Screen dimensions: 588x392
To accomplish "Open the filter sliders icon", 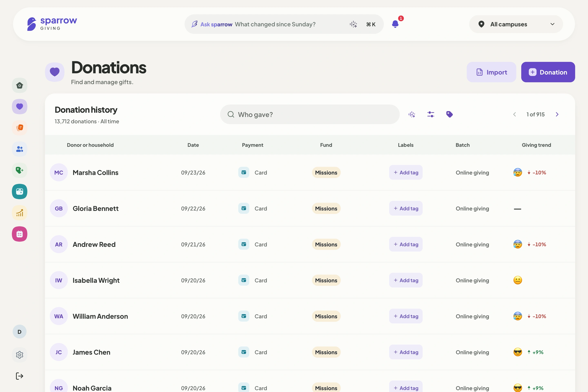I will [x=431, y=115].
